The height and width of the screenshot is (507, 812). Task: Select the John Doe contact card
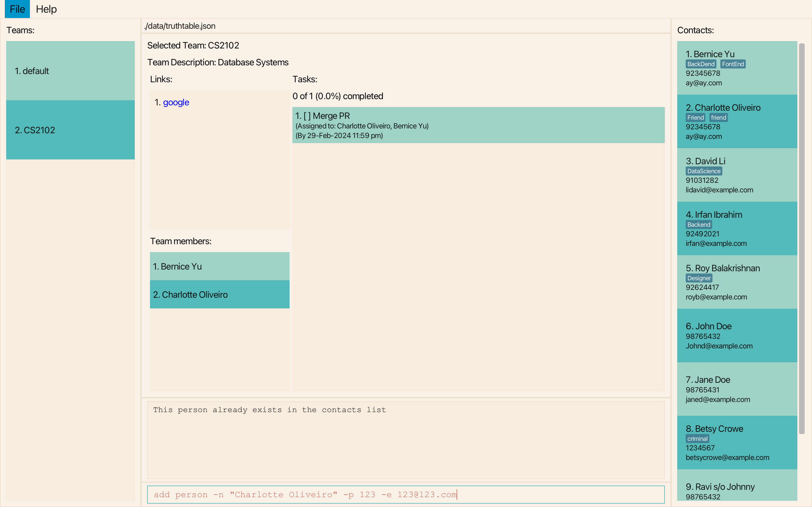pyautogui.click(x=737, y=336)
